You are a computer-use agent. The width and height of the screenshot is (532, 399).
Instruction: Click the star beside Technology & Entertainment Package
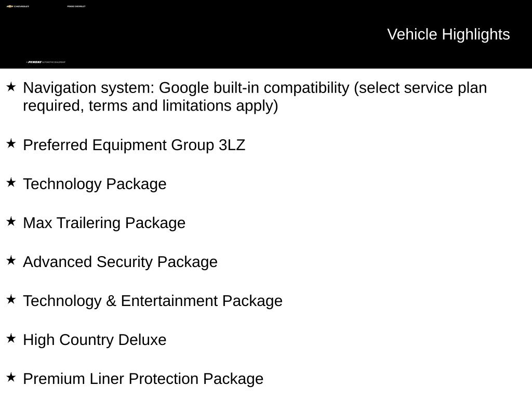pos(11,299)
